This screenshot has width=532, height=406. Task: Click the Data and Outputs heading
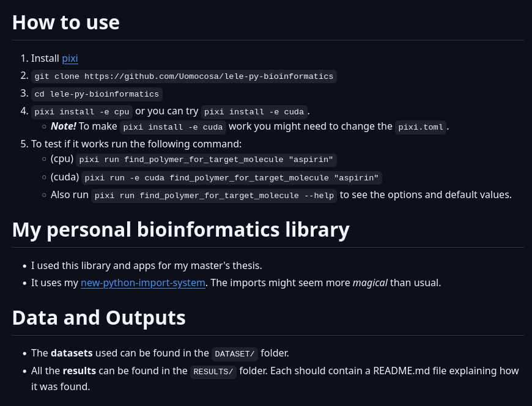click(x=98, y=318)
